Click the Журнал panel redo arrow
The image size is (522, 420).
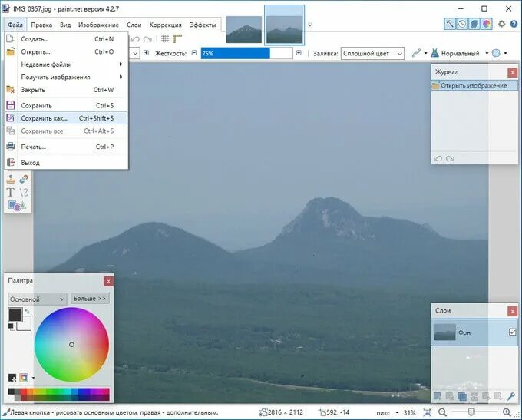click(x=450, y=159)
